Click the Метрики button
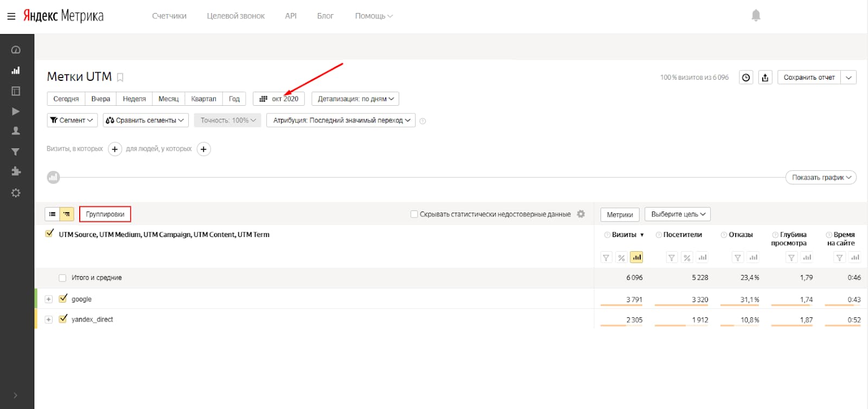Image resolution: width=868 pixels, height=409 pixels. pos(620,215)
